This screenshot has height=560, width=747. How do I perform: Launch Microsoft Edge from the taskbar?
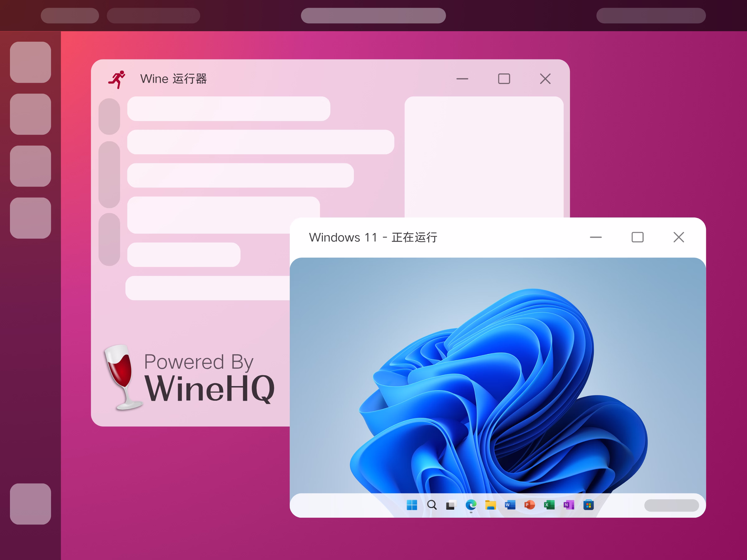tap(471, 505)
